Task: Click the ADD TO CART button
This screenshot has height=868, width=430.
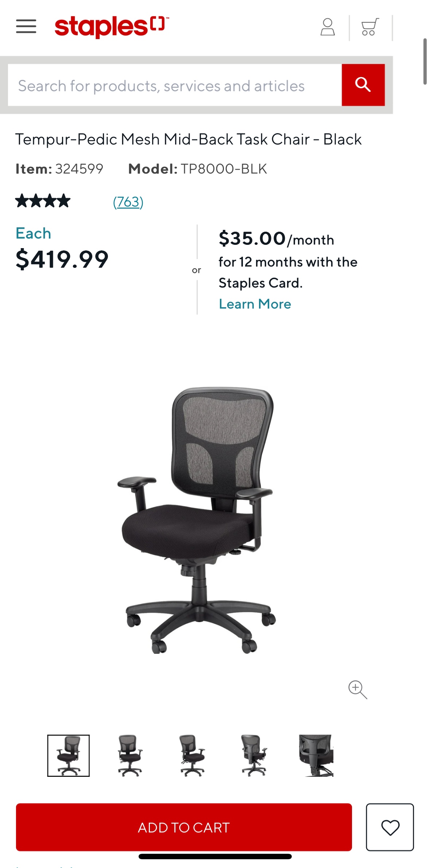Action: tap(184, 827)
